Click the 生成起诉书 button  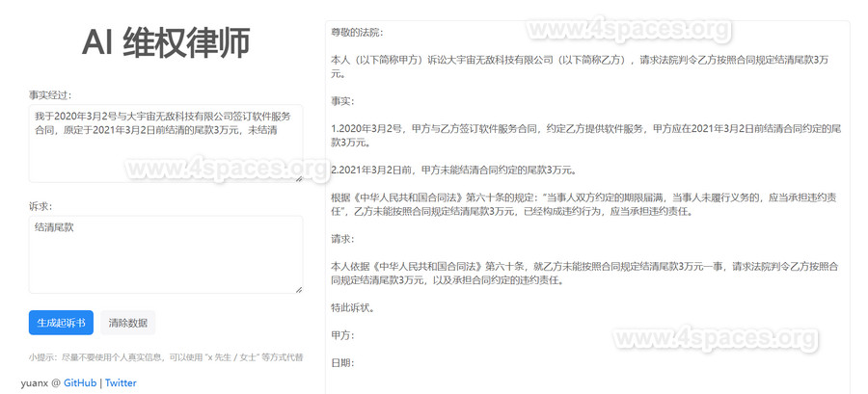pyautogui.click(x=61, y=323)
